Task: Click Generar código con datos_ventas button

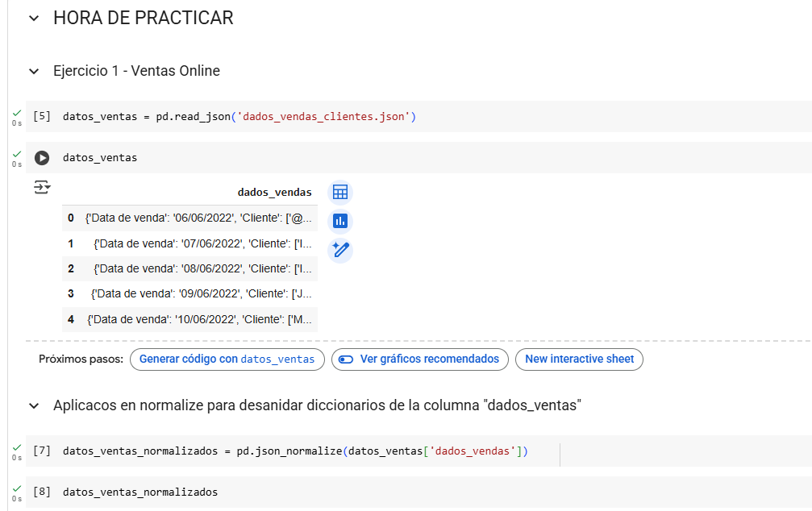Action: coord(227,359)
